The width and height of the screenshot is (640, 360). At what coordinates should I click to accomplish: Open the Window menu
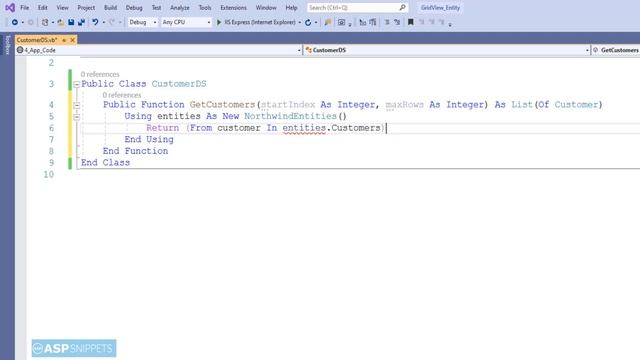point(266,8)
